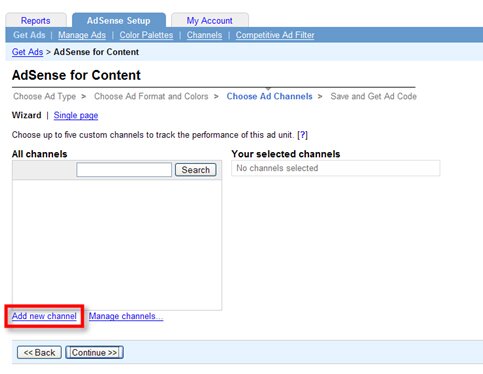Viewport: 483px width, 374px height.
Task: Click the Get Ads breadcrumb link
Action: pos(27,52)
